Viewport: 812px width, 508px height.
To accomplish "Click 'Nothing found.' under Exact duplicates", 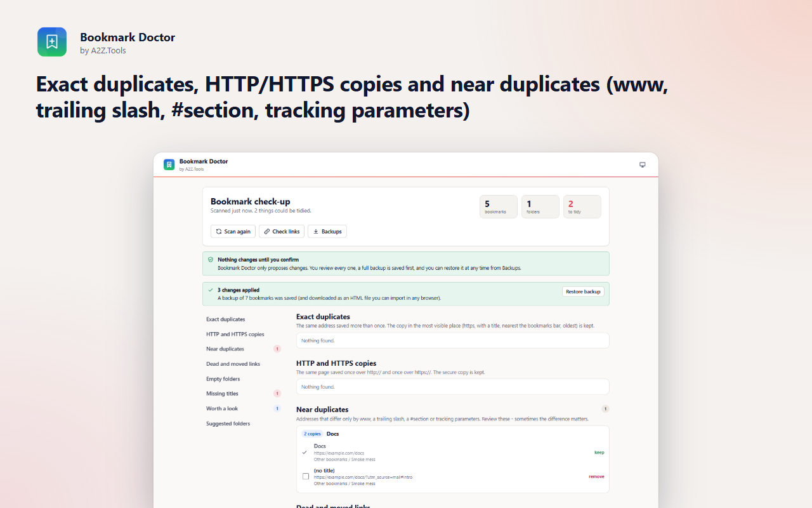I will [x=318, y=340].
